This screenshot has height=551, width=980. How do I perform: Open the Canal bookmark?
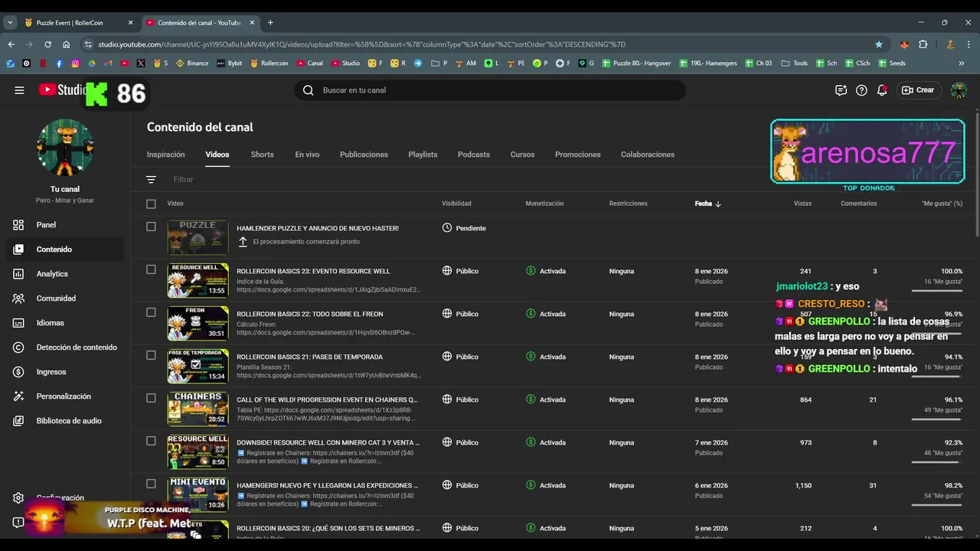point(309,64)
